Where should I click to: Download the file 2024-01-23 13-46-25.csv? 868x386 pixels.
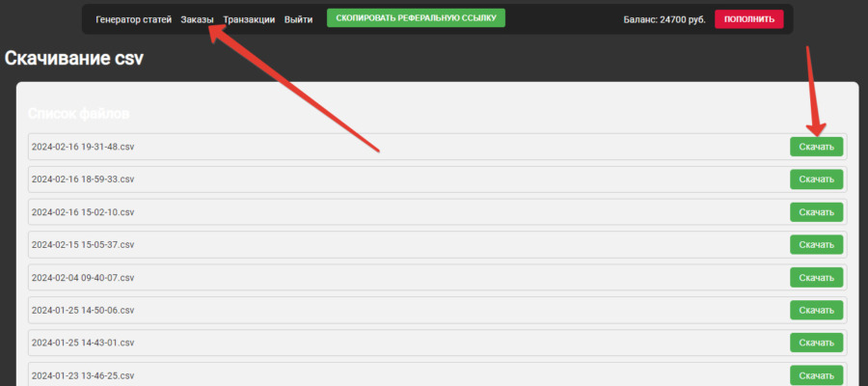(816, 375)
